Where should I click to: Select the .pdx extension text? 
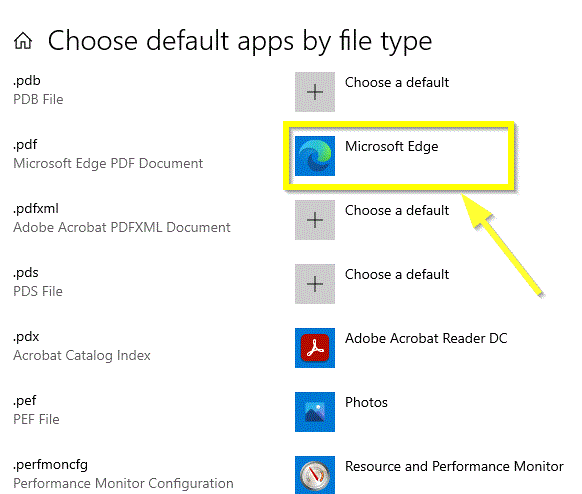[x=26, y=337]
